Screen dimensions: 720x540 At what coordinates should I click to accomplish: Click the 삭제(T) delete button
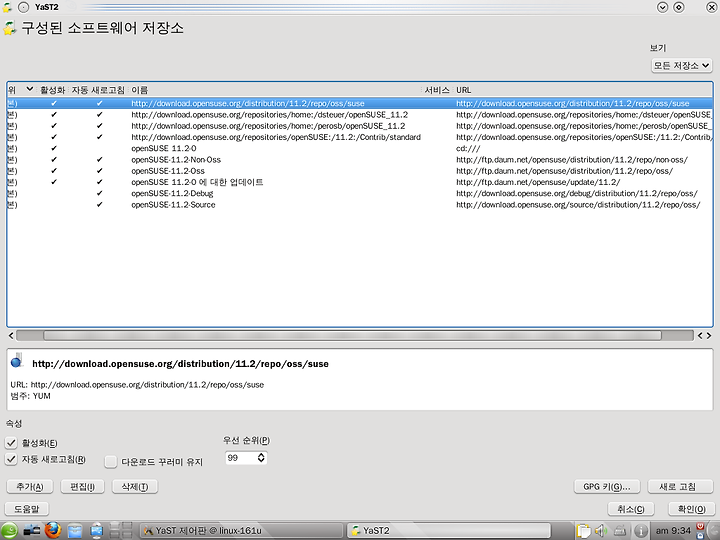click(135, 487)
